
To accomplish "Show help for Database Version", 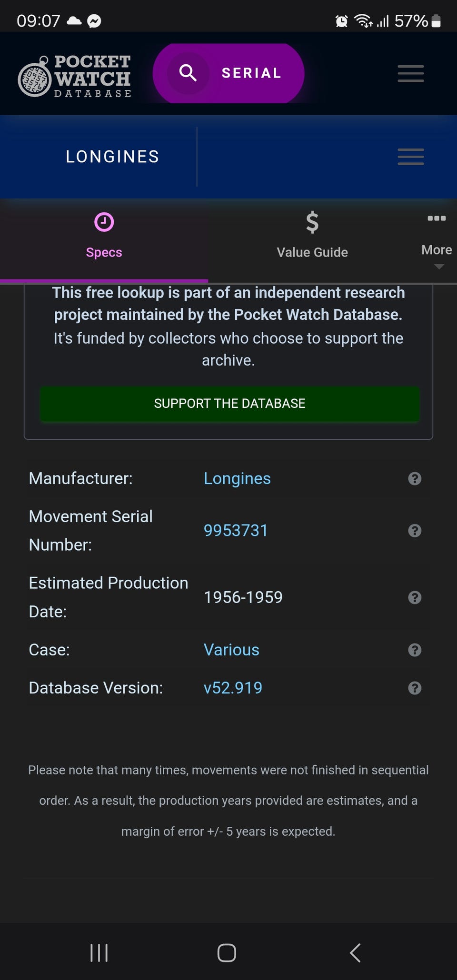I will pyautogui.click(x=415, y=688).
